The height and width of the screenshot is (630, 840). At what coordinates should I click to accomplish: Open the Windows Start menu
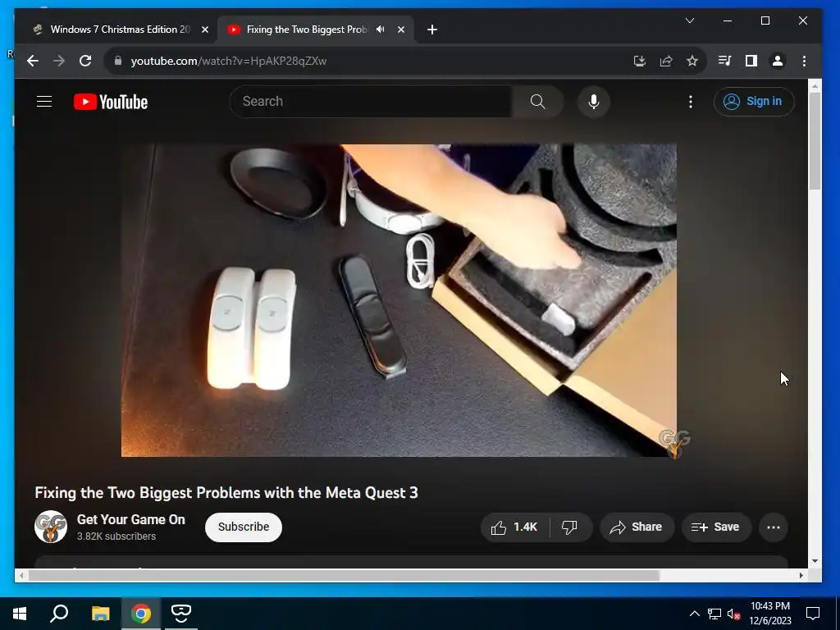point(20,614)
